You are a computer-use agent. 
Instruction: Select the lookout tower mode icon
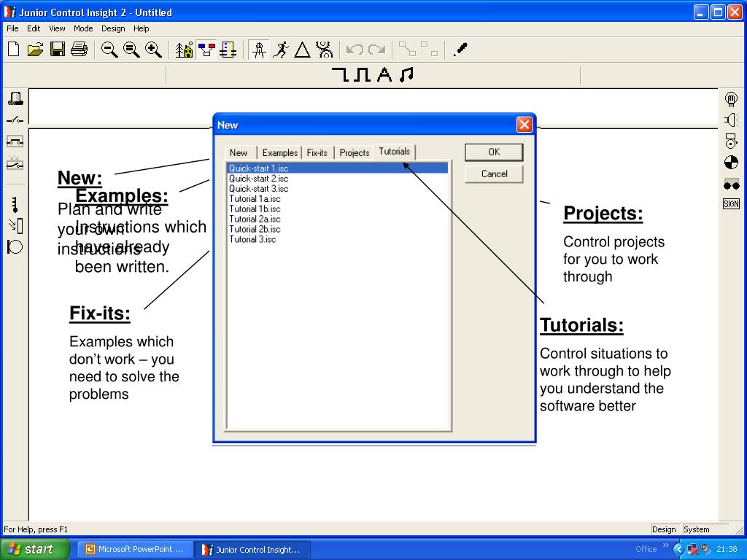pyautogui.click(x=259, y=49)
